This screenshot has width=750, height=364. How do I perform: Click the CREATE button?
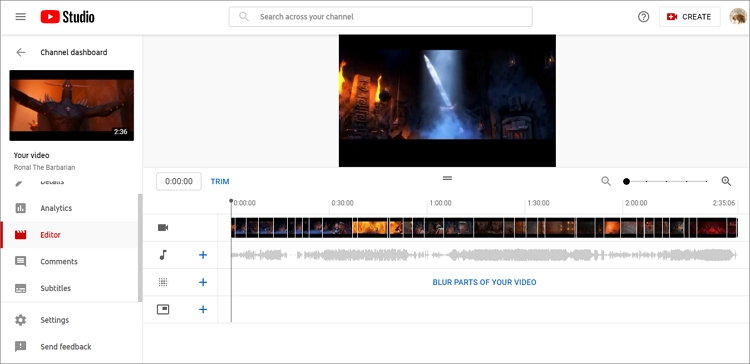pyautogui.click(x=689, y=17)
